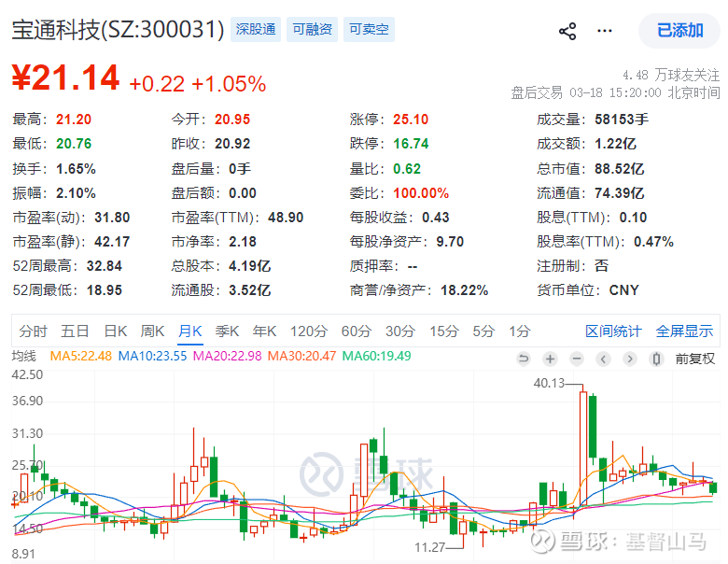Click the 今开 value 20.95
This screenshot has height=564, width=728.
tap(232, 120)
